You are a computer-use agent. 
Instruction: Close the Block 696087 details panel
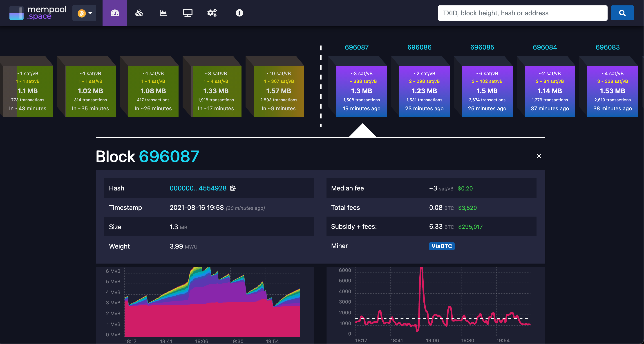coord(539,156)
